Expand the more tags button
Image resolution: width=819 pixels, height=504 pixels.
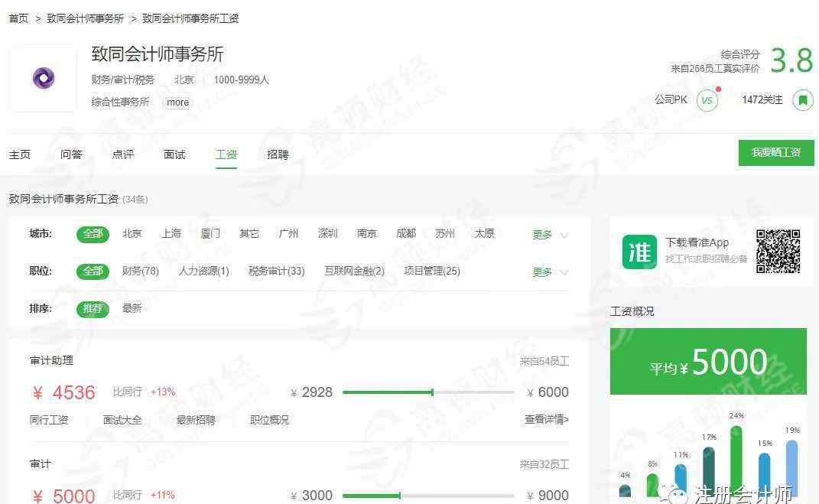point(177,102)
